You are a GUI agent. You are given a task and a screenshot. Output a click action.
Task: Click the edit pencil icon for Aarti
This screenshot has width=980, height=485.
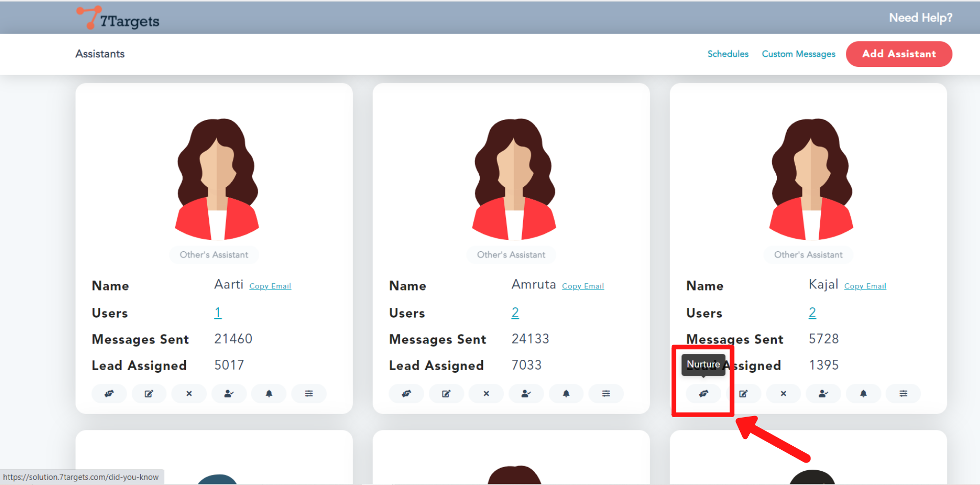coord(149,394)
